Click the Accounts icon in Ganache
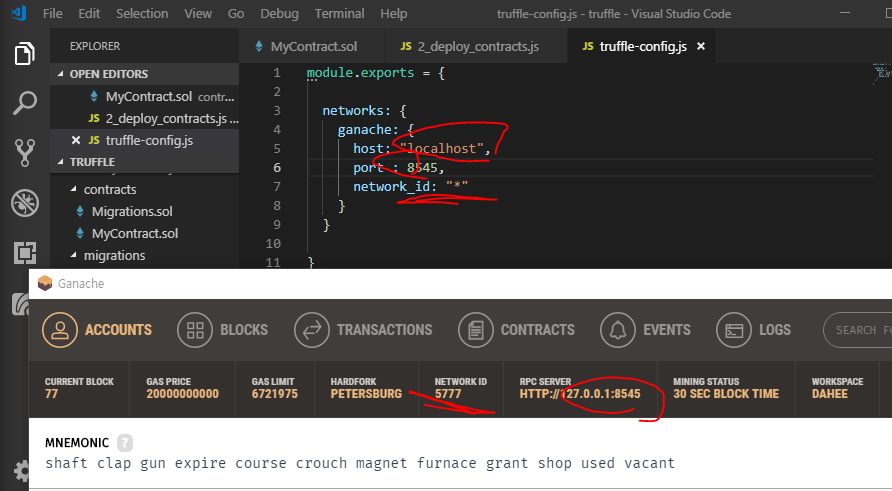Viewport: 892px width, 491px height. tap(60, 330)
